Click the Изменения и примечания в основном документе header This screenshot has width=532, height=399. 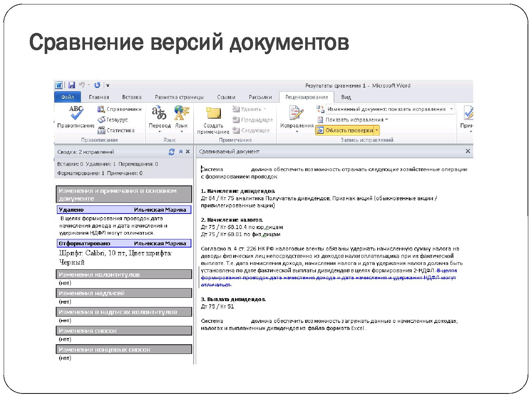(124, 194)
